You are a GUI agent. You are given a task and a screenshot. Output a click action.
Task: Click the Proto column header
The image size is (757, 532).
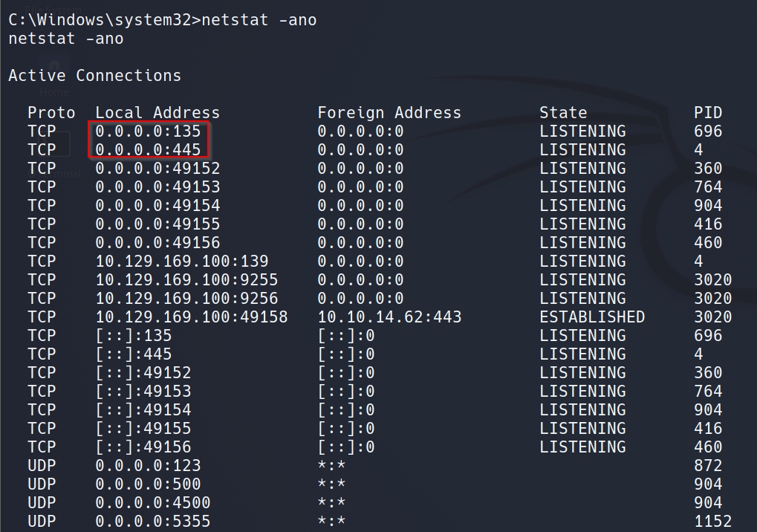click(51, 113)
